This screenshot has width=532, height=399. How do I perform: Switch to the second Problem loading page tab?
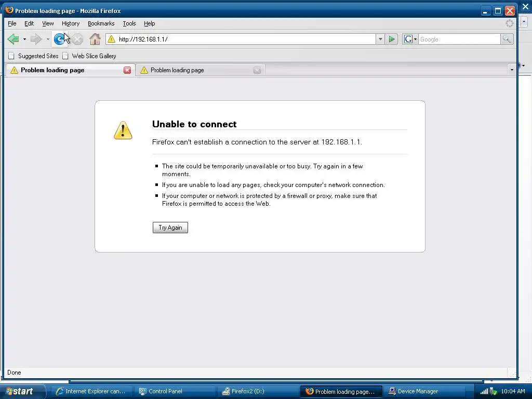pyautogui.click(x=201, y=70)
